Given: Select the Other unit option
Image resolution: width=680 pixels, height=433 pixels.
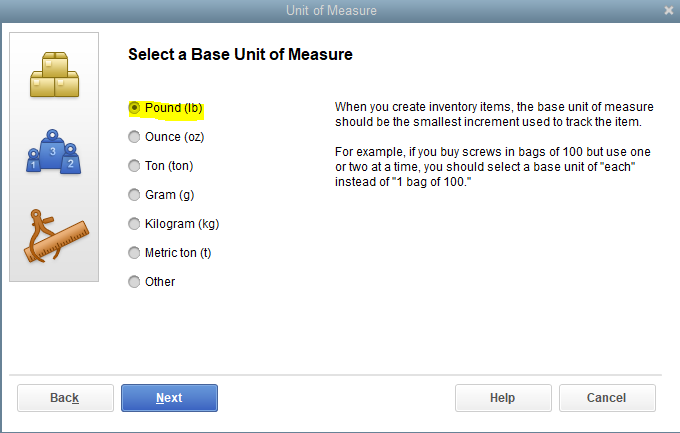Looking at the screenshot, I should pos(134,281).
